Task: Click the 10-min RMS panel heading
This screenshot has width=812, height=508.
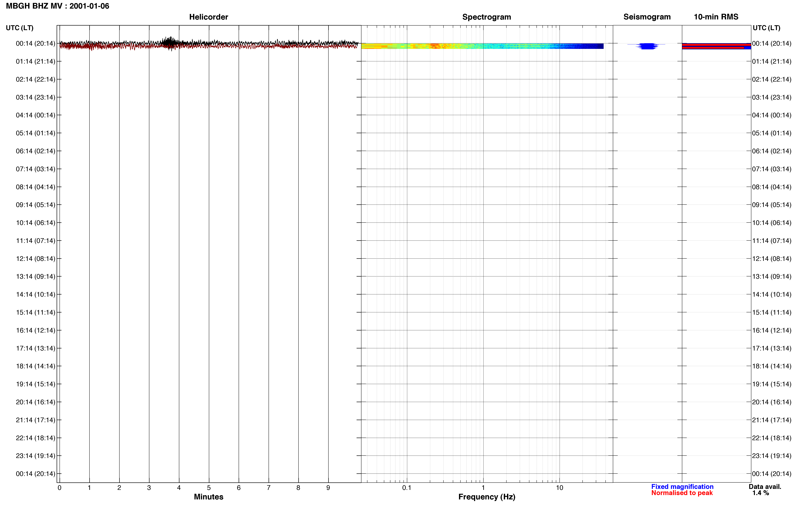Action: pyautogui.click(x=716, y=17)
